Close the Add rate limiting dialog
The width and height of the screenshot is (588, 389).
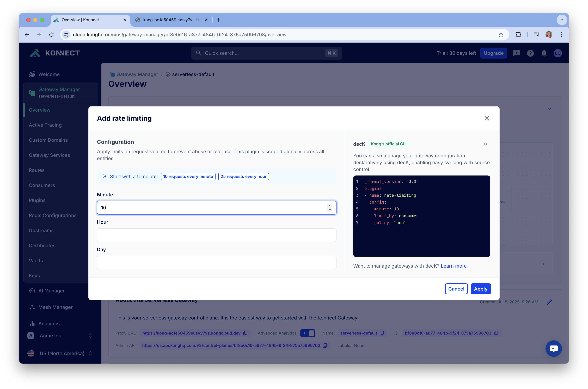486,118
